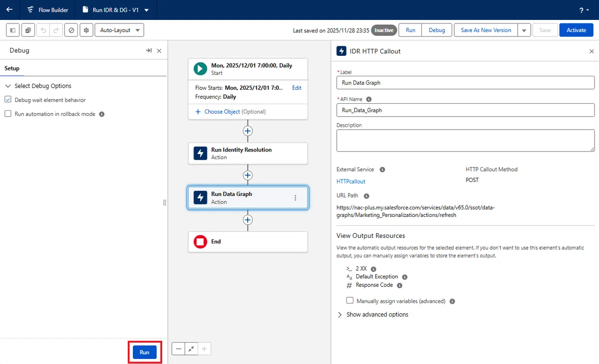Redo the last canvas change

56,30
